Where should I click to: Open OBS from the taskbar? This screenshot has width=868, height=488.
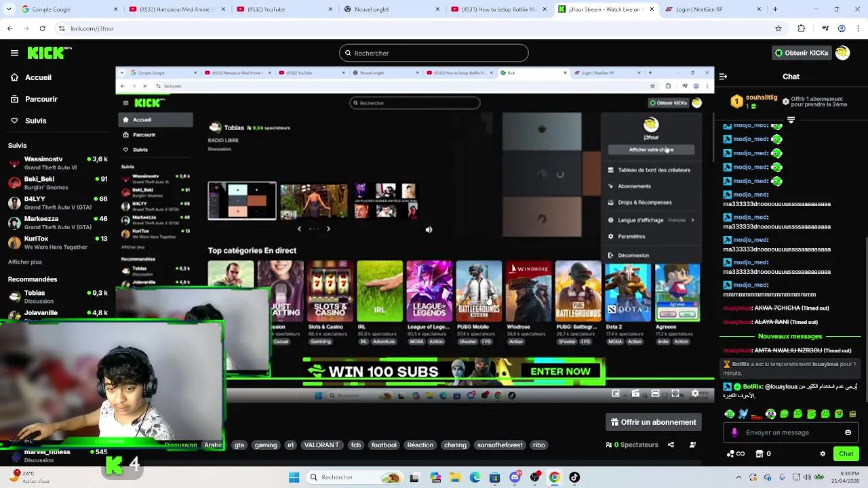[x=535, y=477]
